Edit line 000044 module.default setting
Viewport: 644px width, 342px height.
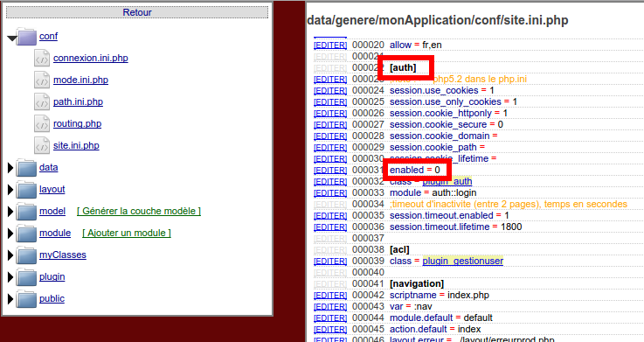pos(330,318)
